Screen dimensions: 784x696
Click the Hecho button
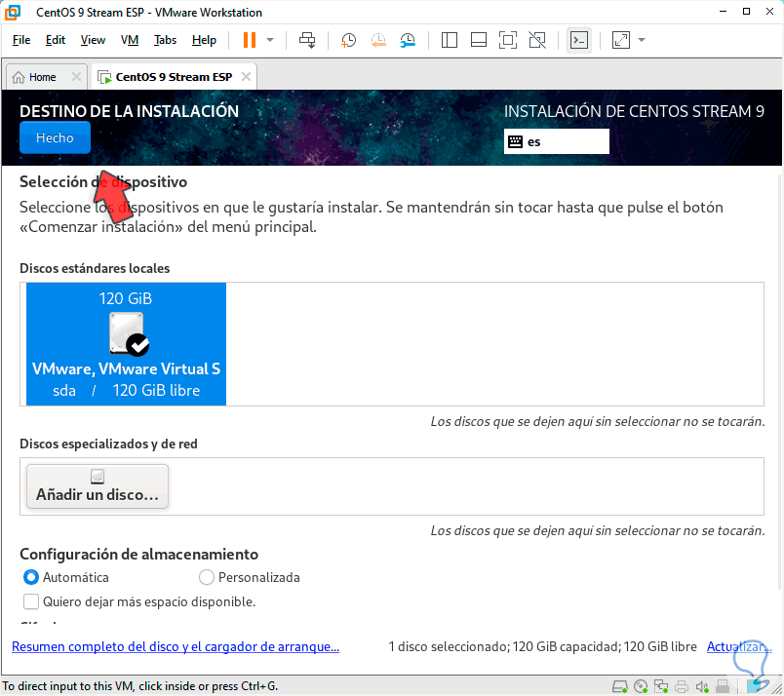(55, 137)
